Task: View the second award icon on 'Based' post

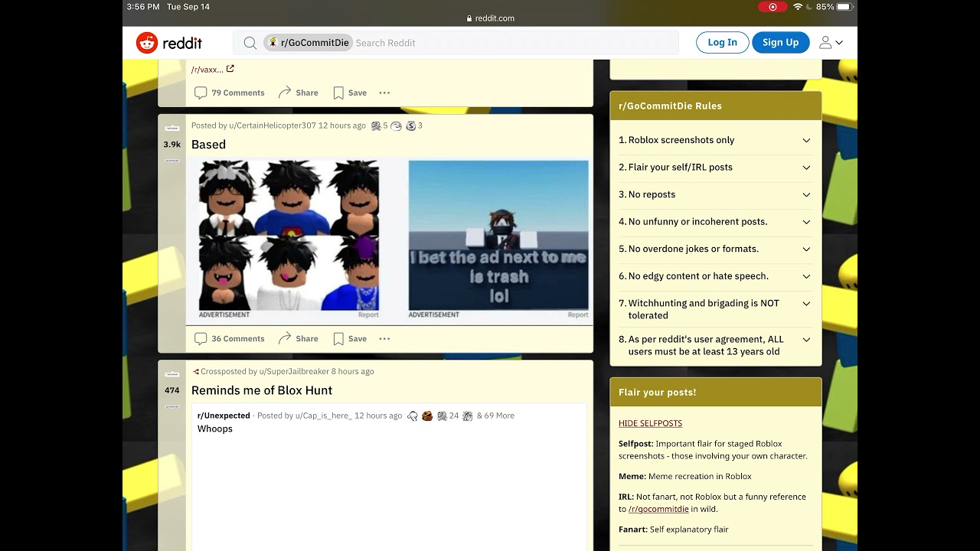Action: click(x=396, y=126)
